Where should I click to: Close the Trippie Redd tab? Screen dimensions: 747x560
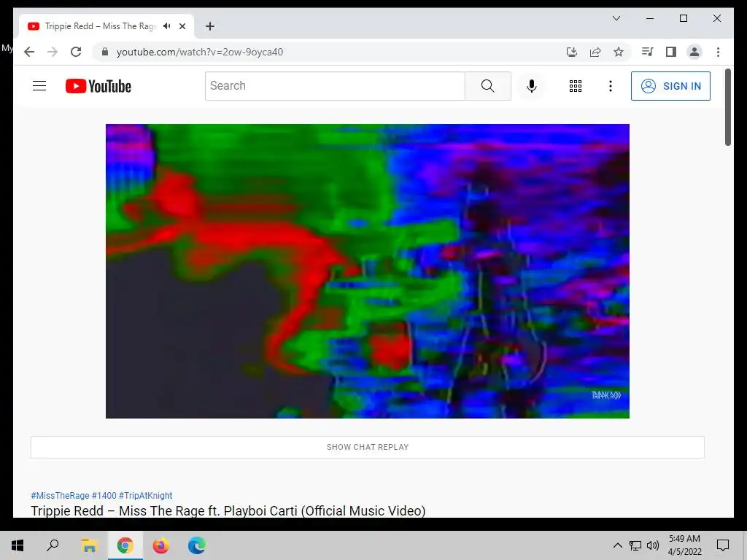pos(182,26)
